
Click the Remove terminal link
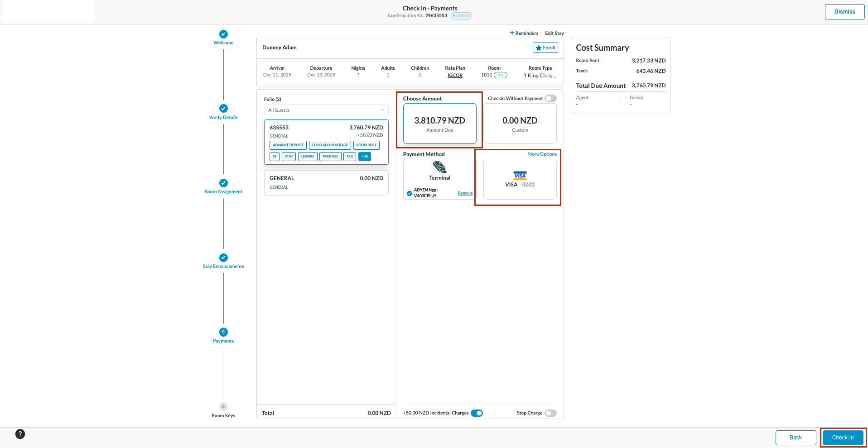coord(465,193)
